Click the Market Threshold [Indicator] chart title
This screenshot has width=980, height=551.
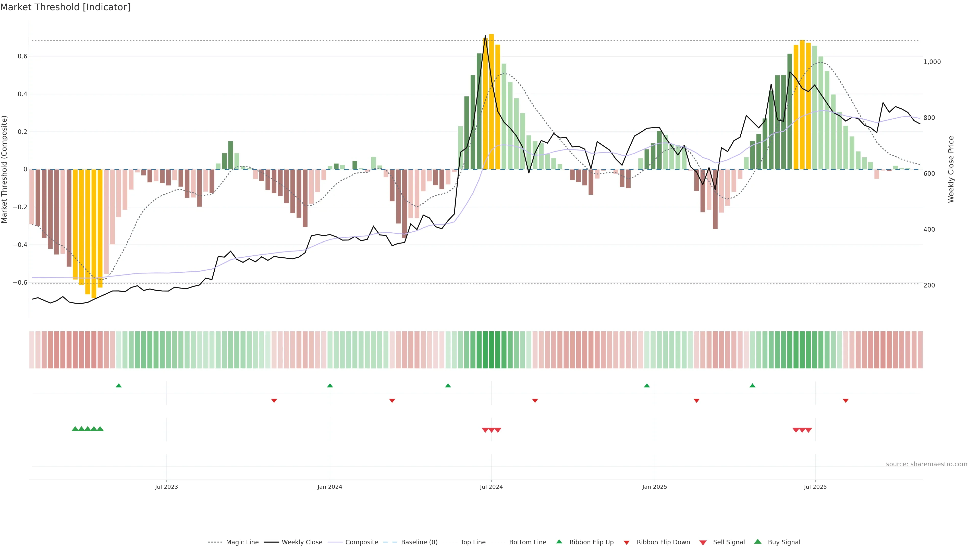click(65, 7)
